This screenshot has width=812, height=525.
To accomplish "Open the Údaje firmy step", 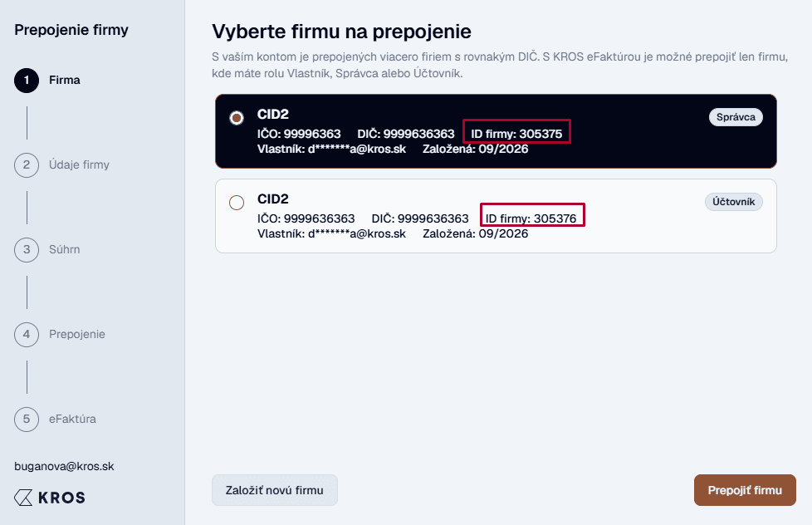I will click(79, 164).
